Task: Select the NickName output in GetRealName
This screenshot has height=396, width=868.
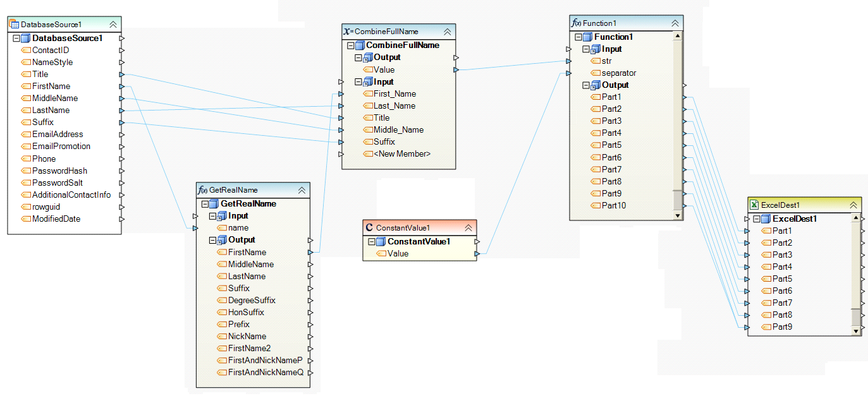Action: pyautogui.click(x=247, y=337)
